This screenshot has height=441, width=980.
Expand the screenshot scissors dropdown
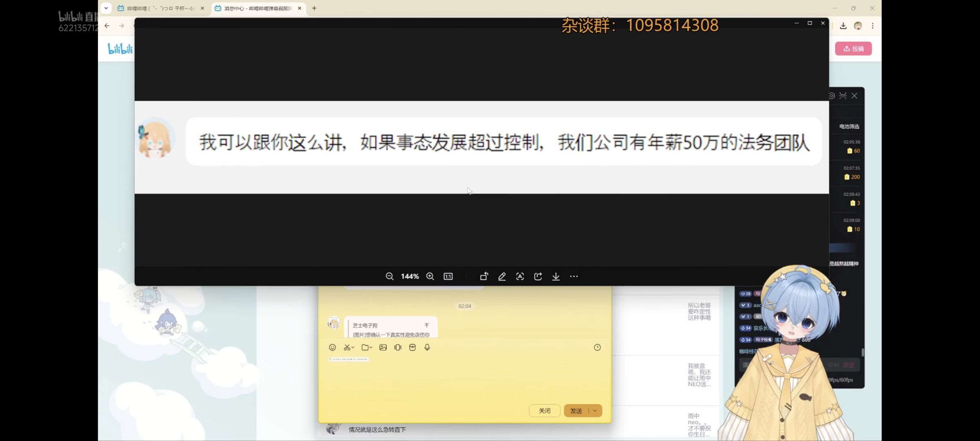(x=353, y=347)
